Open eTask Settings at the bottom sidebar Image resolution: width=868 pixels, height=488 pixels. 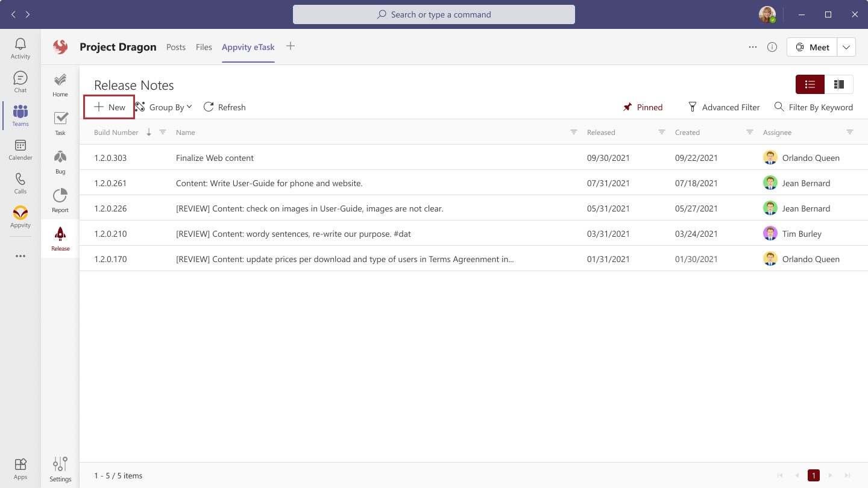[x=60, y=467]
